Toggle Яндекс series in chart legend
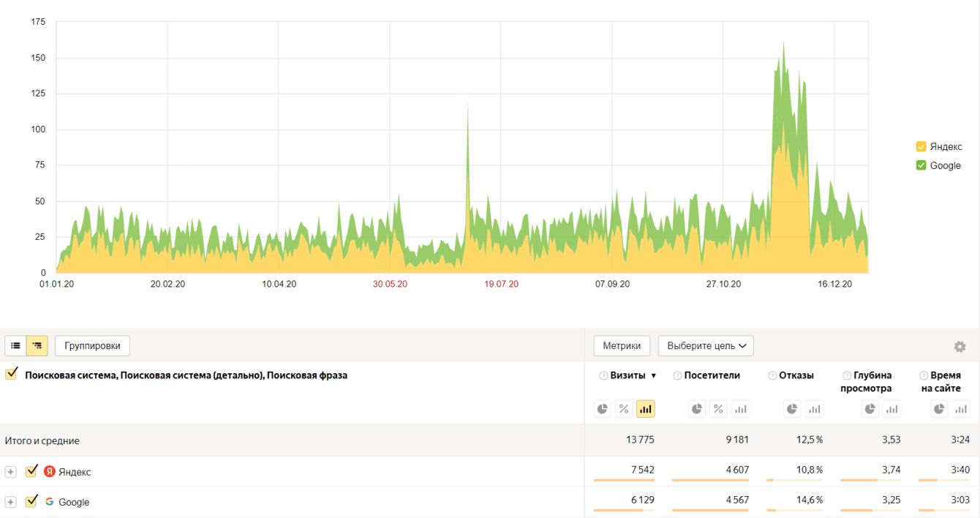 click(x=921, y=146)
